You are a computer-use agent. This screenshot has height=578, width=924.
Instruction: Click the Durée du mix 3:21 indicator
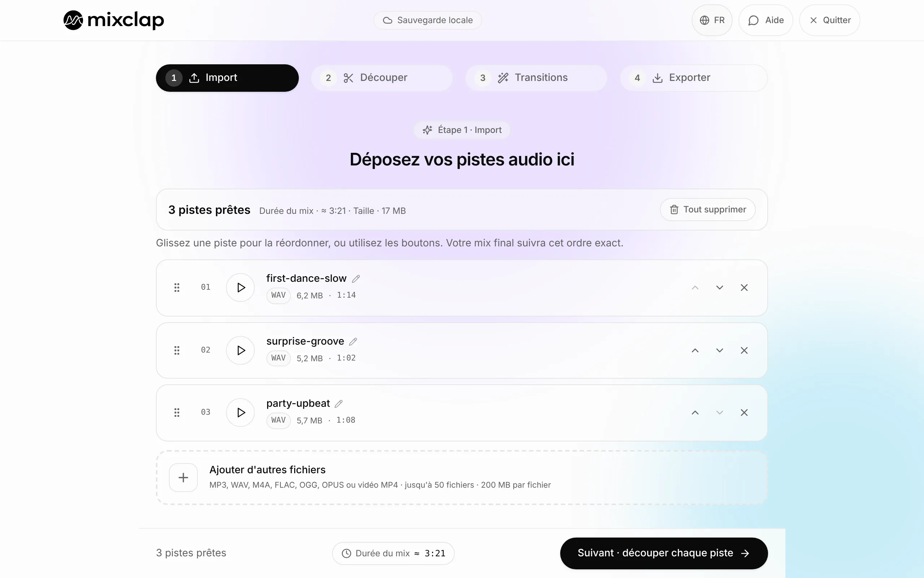pyautogui.click(x=393, y=553)
